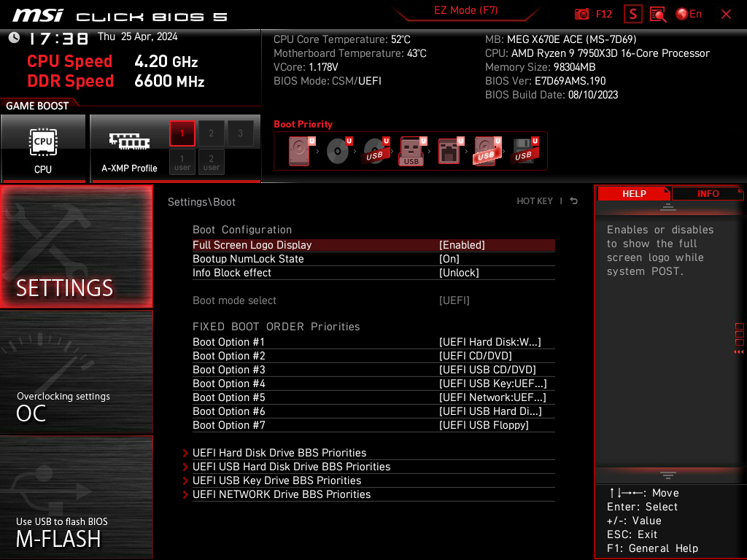
Task: Click the DDR Speed 6600 MHz readout
Action: pos(116,81)
